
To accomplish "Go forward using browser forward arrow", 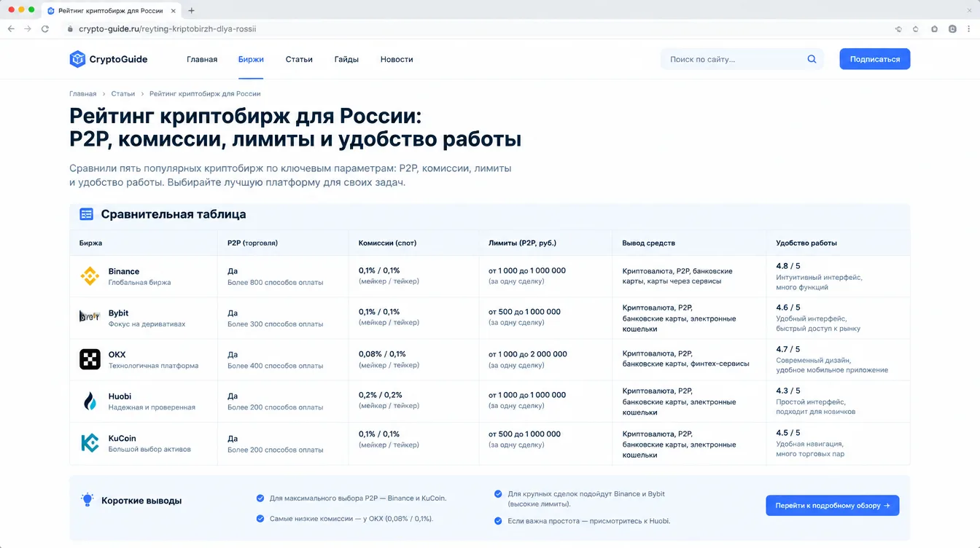I will pyautogui.click(x=28, y=29).
